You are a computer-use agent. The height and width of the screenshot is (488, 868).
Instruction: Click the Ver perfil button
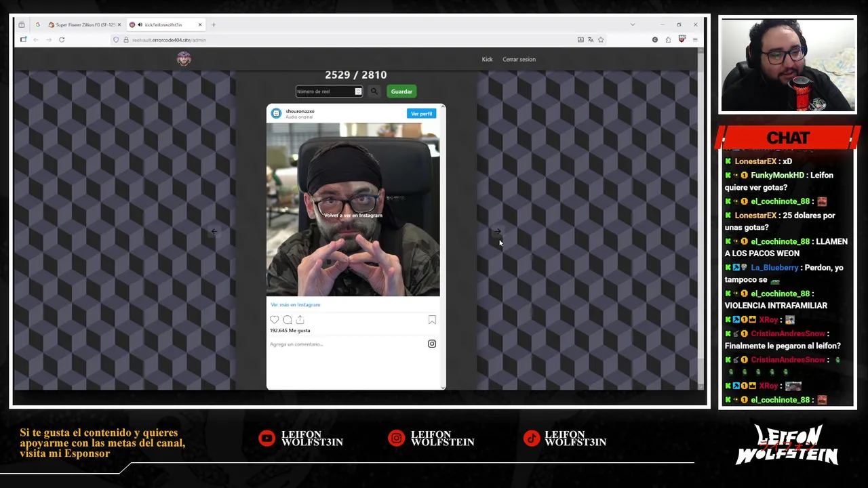(421, 114)
